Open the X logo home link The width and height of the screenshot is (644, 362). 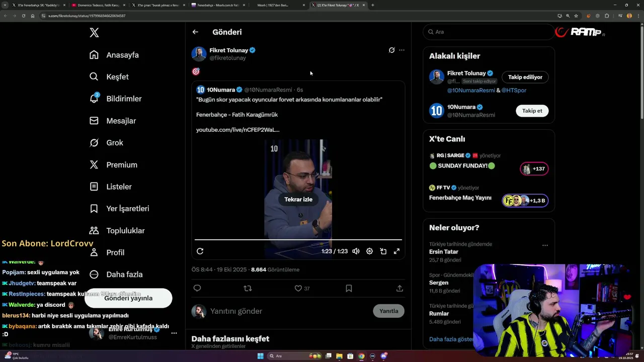94,33
